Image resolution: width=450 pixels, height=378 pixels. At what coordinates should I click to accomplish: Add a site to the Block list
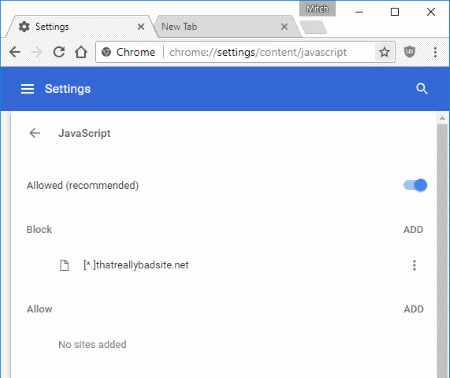pyautogui.click(x=413, y=229)
